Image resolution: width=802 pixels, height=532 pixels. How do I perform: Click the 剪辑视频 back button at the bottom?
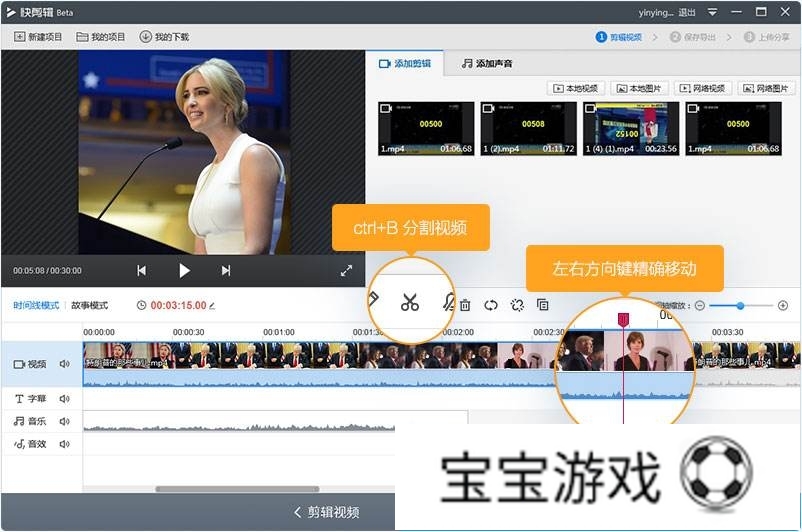tap(326, 512)
